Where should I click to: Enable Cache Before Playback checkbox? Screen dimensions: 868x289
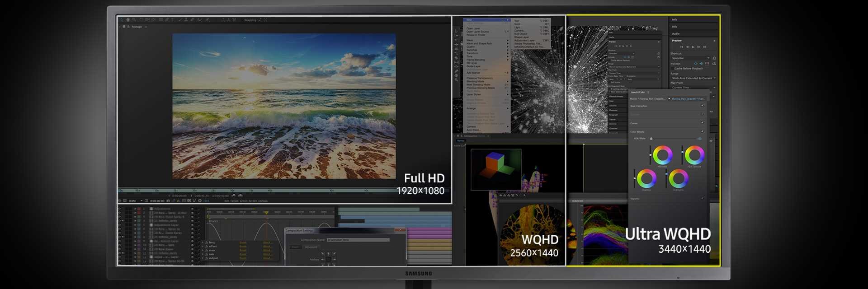[x=672, y=69]
